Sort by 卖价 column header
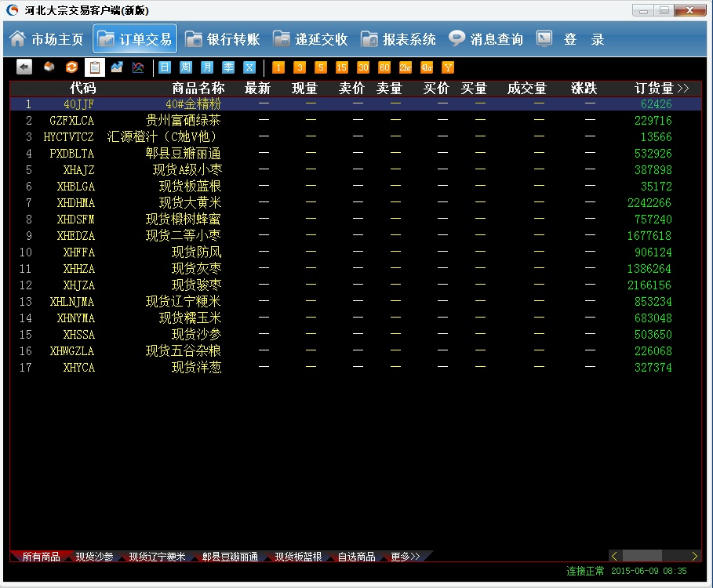Image resolution: width=713 pixels, height=588 pixels. coord(351,88)
